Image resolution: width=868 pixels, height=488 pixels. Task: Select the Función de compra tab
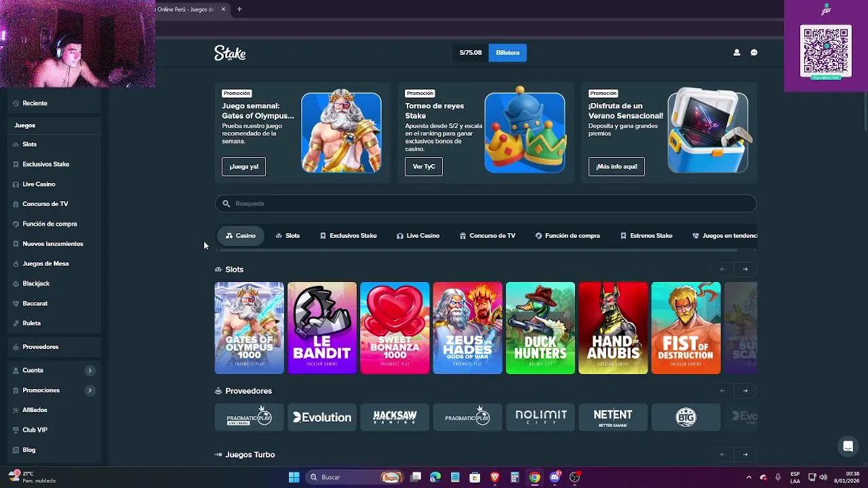(x=568, y=236)
